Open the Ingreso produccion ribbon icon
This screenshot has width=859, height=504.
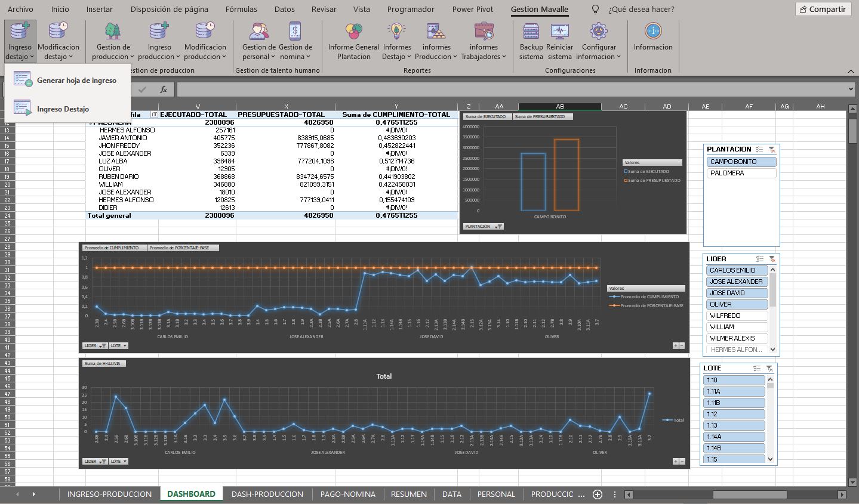(159, 41)
